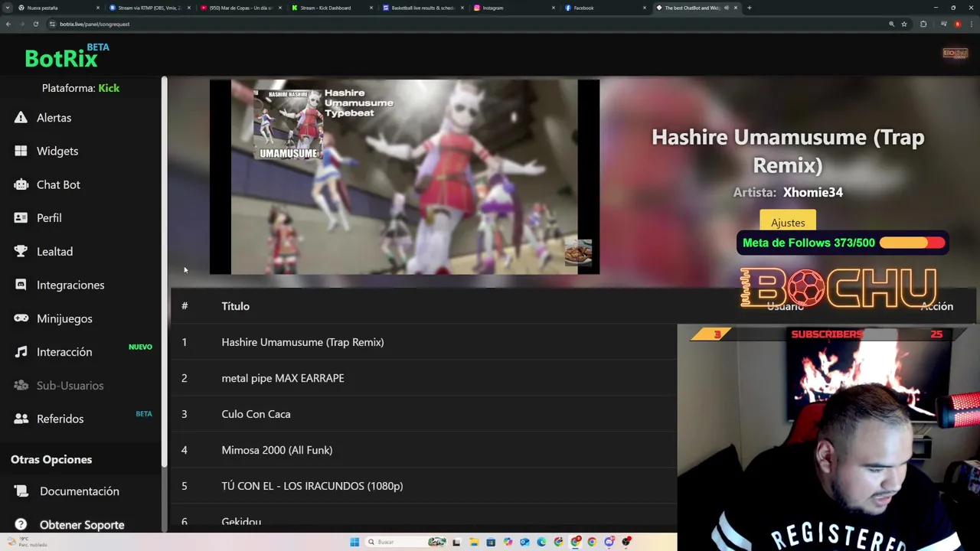This screenshot has height=551, width=980.
Task: Open Microsoft Edge from taskbar
Action: (541, 542)
